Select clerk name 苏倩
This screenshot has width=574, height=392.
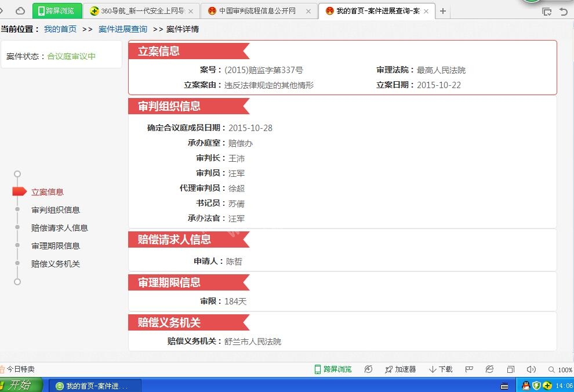coord(237,203)
